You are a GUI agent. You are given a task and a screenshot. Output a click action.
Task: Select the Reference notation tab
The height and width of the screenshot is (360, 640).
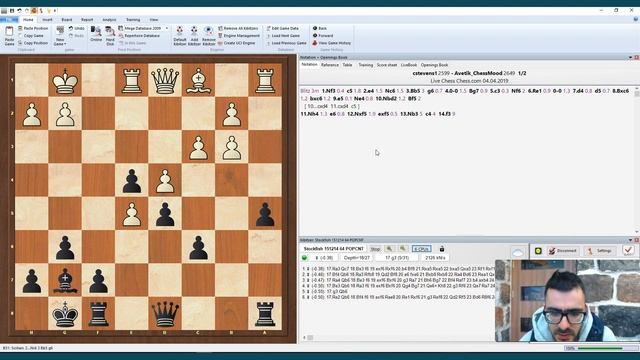coord(329,65)
